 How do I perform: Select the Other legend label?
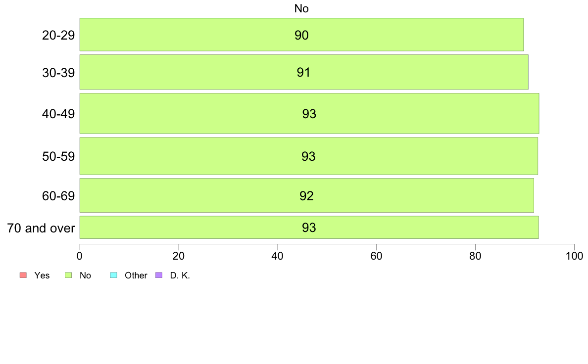click(136, 275)
